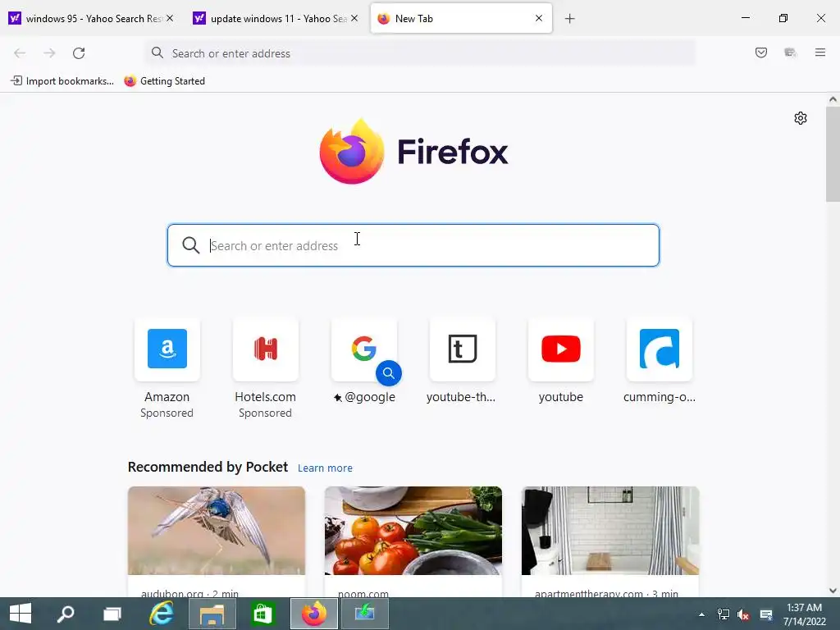Reload the page with the refresh icon
The height and width of the screenshot is (630, 840).
click(x=79, y=53)
